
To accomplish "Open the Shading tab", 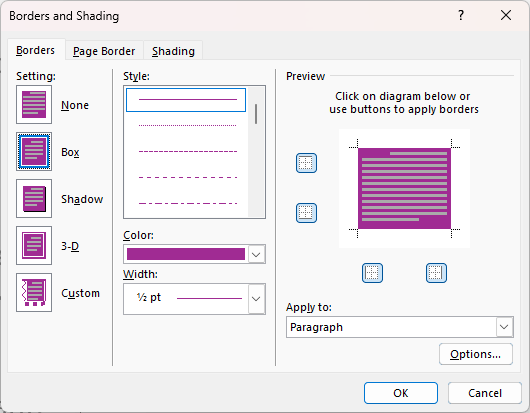I will [173, 51].
